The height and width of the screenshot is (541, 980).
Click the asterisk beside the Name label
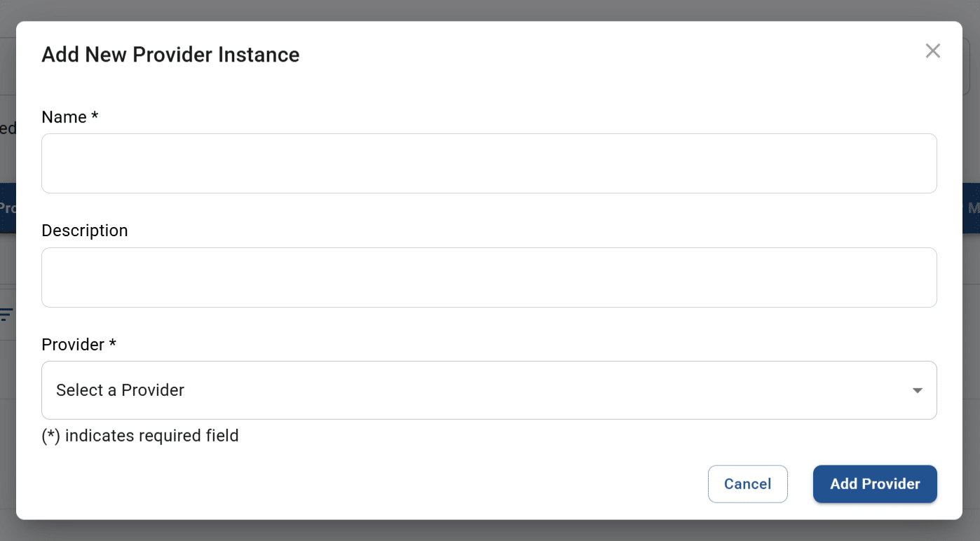[95, 116]
